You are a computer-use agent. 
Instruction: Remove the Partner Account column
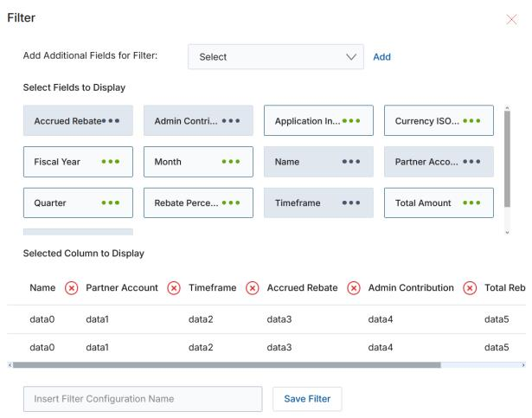click(x=174, y=288)
